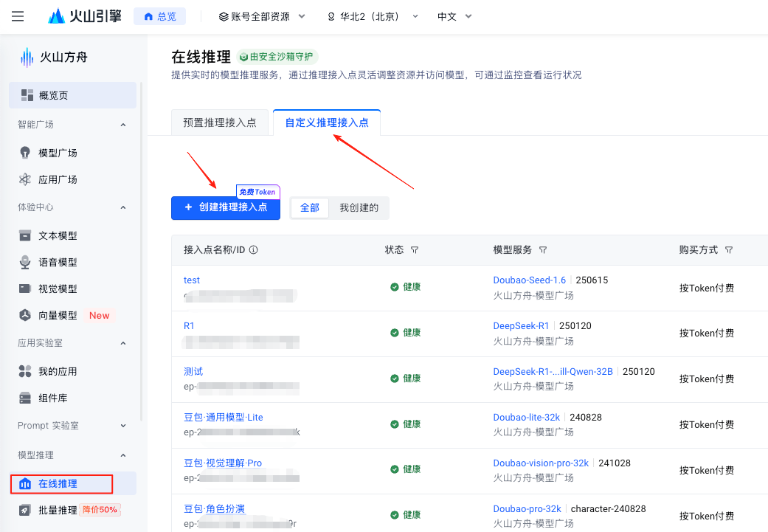Switch to the 我创建的 filter
Screen dimensions: 768x532
point(359,208)
